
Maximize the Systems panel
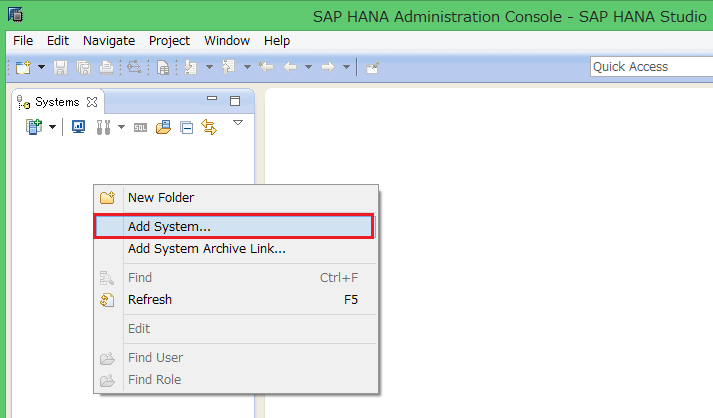click(235, 101)
